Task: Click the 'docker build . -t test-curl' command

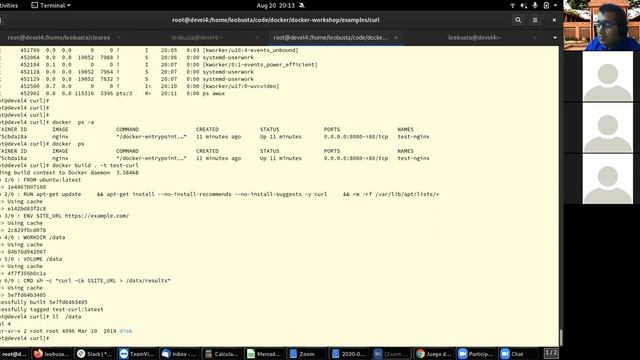Action: 95,165
